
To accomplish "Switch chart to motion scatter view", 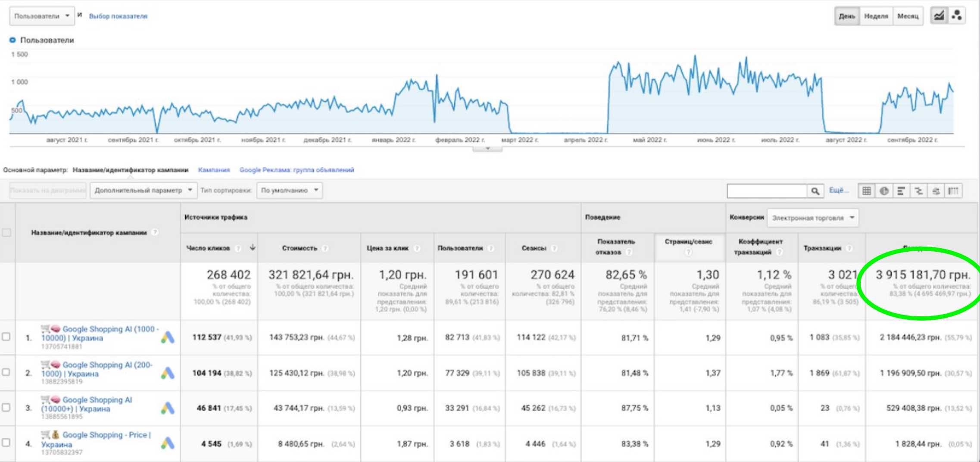I will click(x=957, y=16).
